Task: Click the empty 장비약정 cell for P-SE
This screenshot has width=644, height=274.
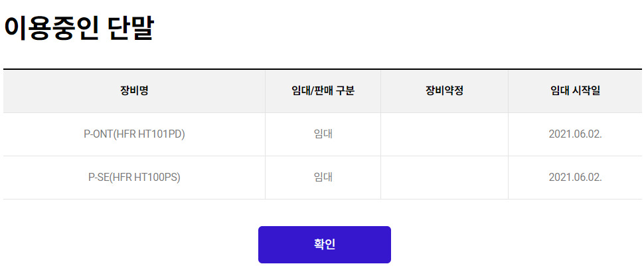Action: click(444, 178)
